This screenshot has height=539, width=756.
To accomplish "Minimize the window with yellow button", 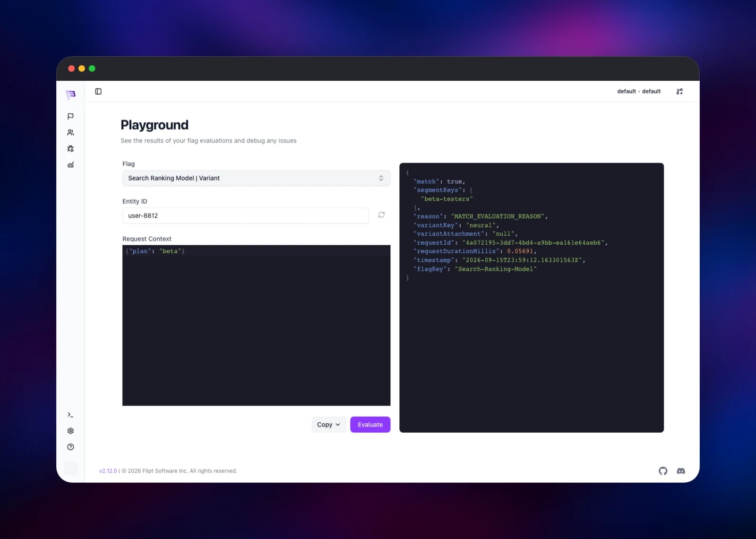I will 82,68.
